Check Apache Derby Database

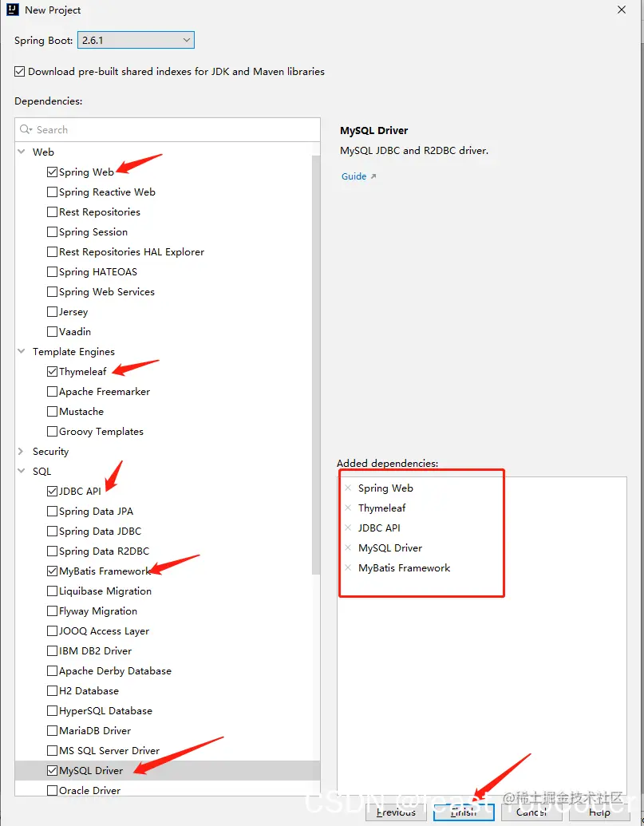coord(52,670)
